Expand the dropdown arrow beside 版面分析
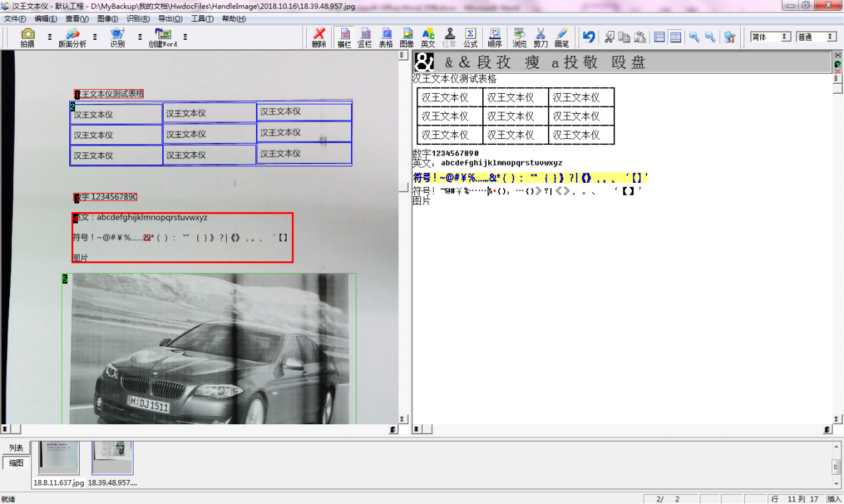 (94, 37)
